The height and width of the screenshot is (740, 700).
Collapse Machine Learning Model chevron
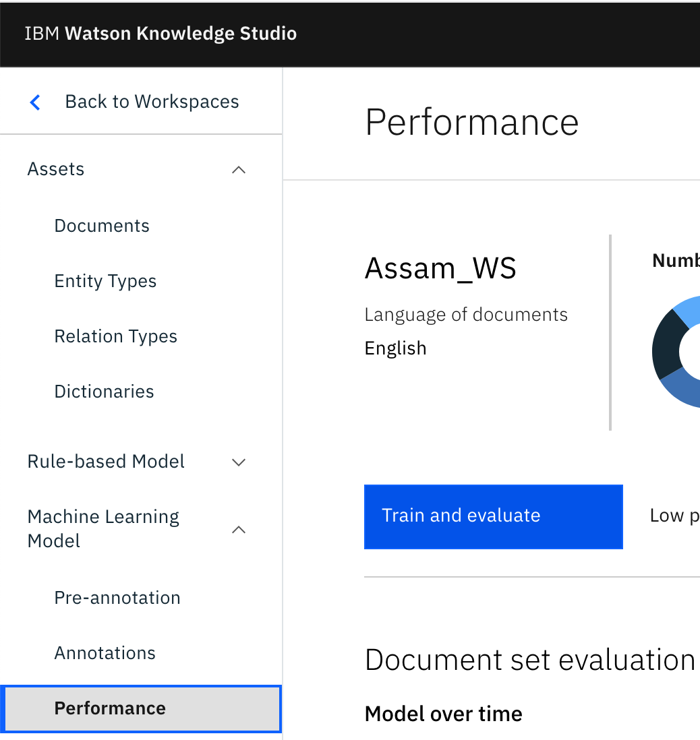click(x=239, y=530)
